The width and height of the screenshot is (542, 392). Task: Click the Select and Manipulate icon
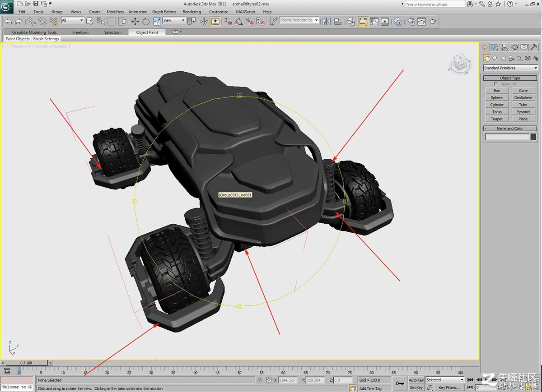tap(204, 21)
